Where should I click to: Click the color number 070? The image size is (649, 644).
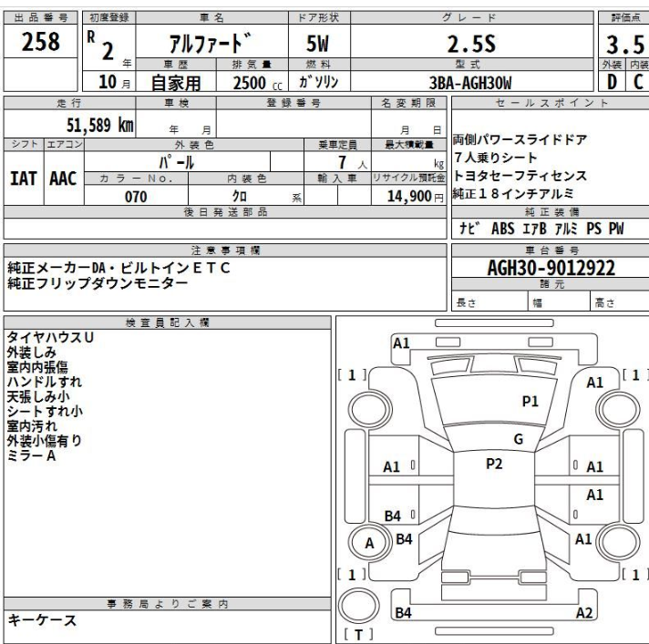(136, 197)
